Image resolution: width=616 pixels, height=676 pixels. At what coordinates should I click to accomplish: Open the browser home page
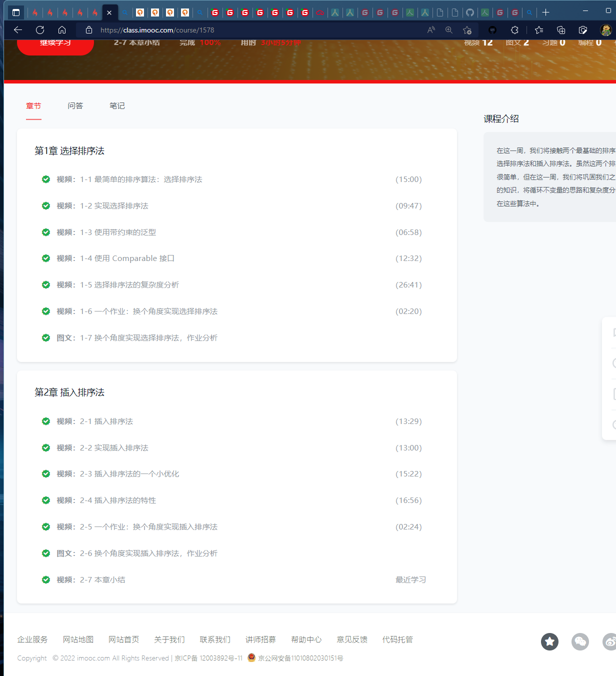click(62, 30)
